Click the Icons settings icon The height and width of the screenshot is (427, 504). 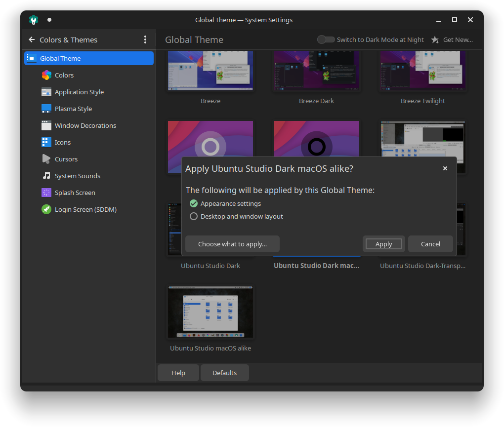46,142
